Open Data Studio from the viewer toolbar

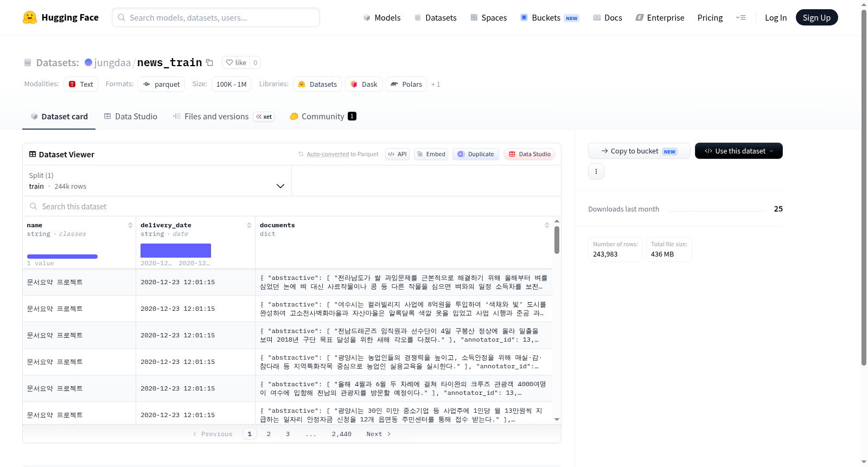tap(529, 154)
